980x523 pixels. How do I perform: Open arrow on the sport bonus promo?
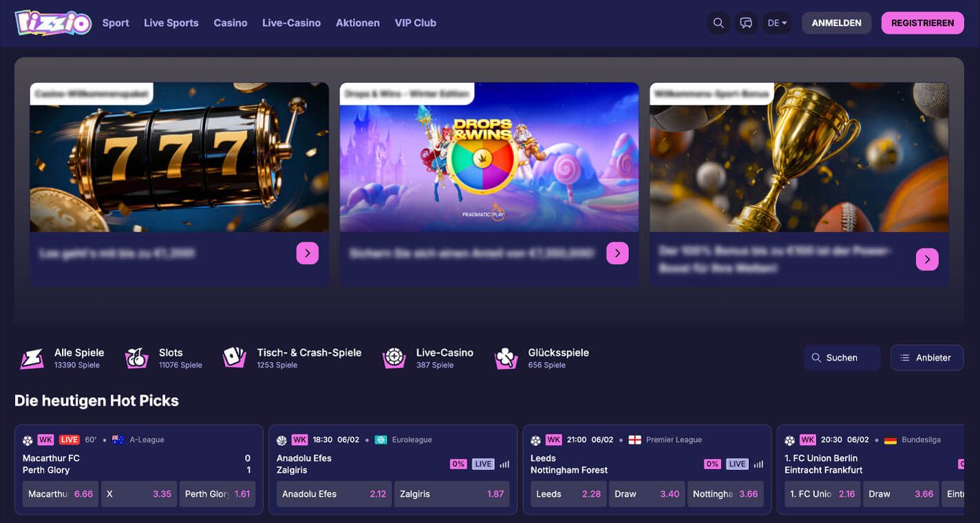click(926, 259)
